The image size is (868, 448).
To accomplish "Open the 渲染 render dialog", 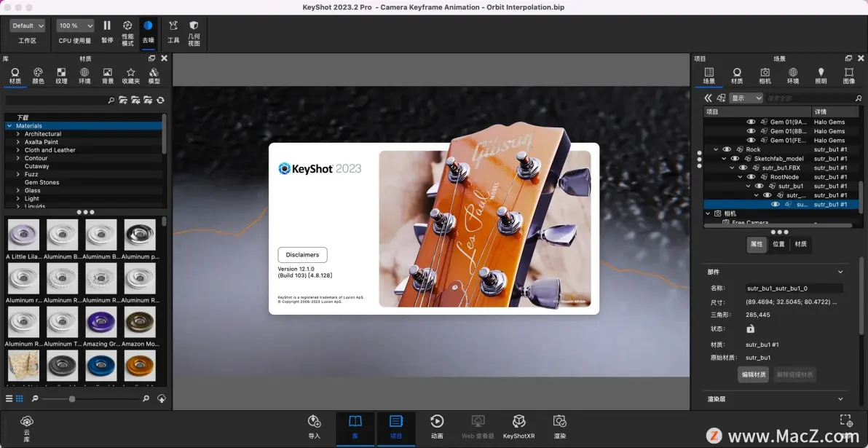I will 560,427.
